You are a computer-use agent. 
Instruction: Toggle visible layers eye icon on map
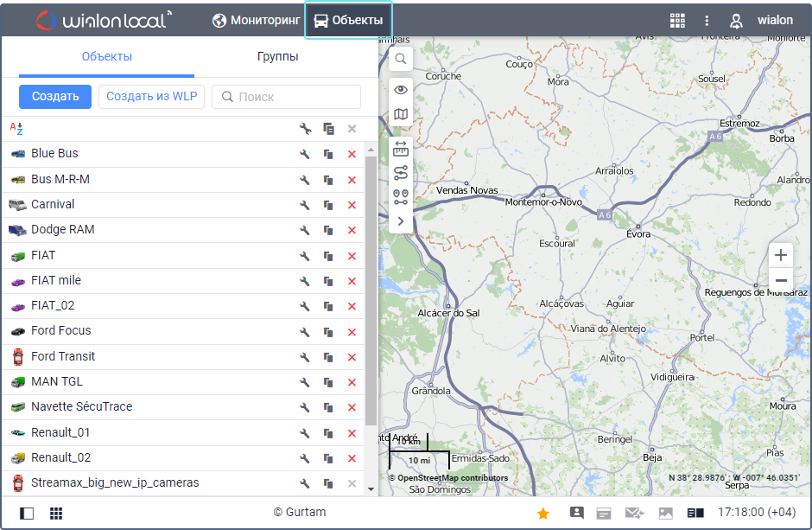[401, 90]
